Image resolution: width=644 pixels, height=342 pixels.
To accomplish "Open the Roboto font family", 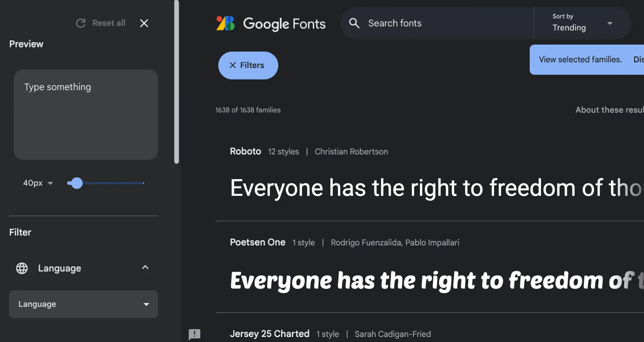I will 245,151.
